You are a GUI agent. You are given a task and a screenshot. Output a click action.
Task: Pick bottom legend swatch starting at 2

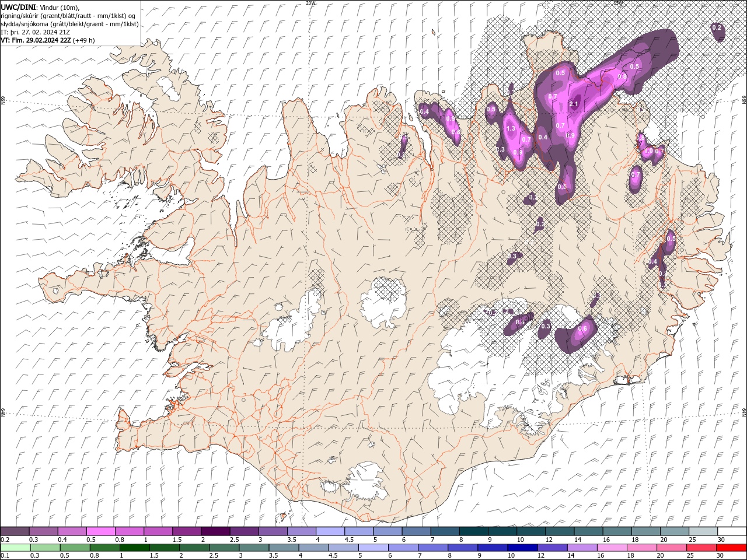194,548
